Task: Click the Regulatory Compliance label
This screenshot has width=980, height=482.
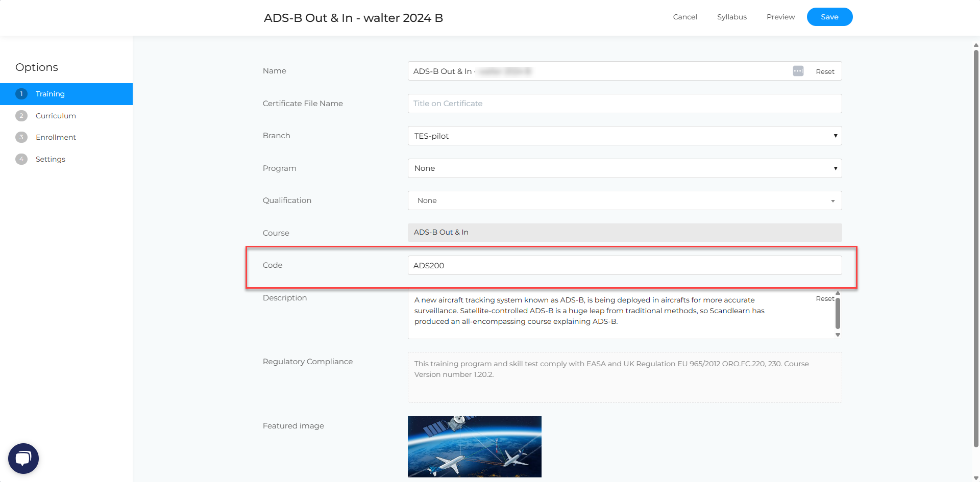Action: 308,362
